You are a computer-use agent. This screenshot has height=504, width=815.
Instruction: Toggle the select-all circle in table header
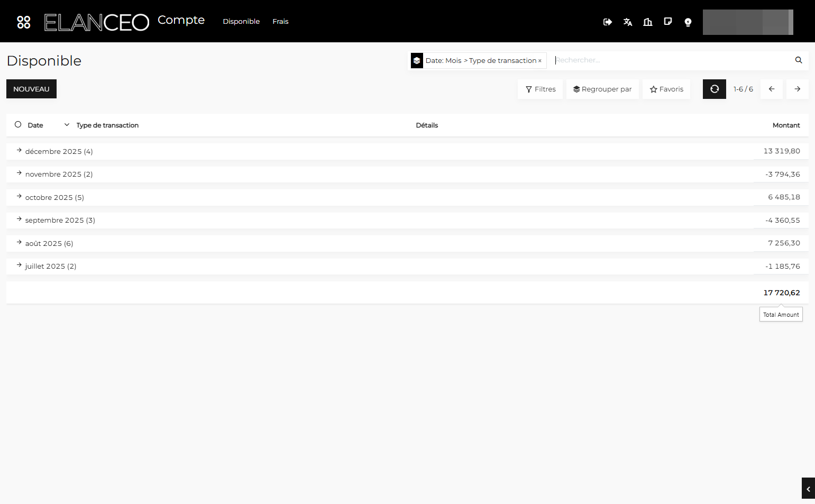(18, 124)
